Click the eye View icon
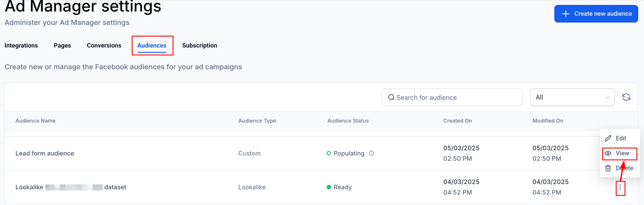Image resolution: width=644 pixels, height=205 pixels. 608,153
